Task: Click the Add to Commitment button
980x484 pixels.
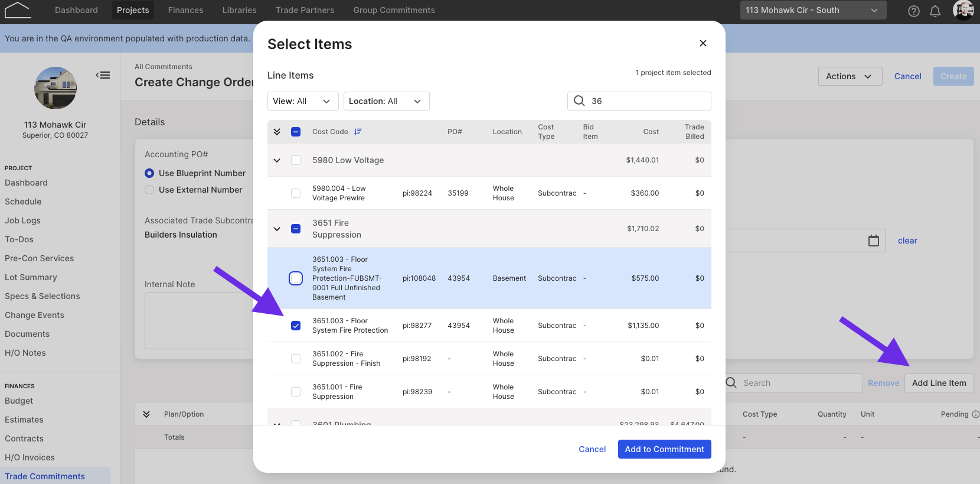Action: 665,449
